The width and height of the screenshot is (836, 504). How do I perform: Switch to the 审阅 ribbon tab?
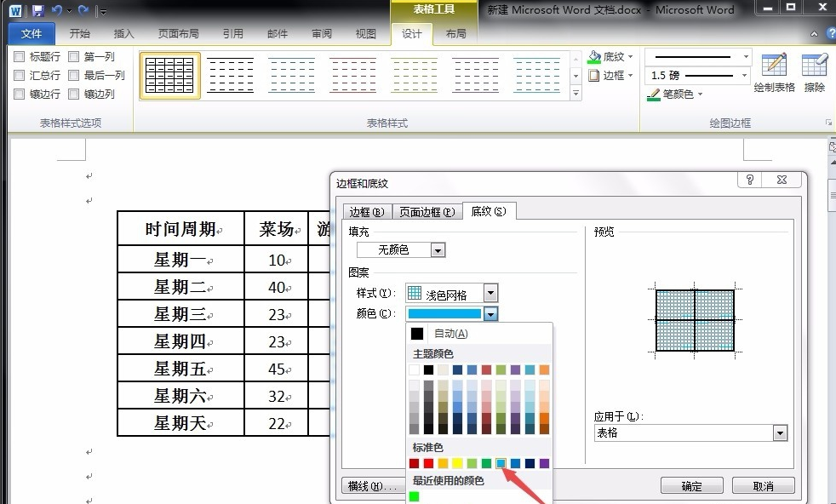322,33
